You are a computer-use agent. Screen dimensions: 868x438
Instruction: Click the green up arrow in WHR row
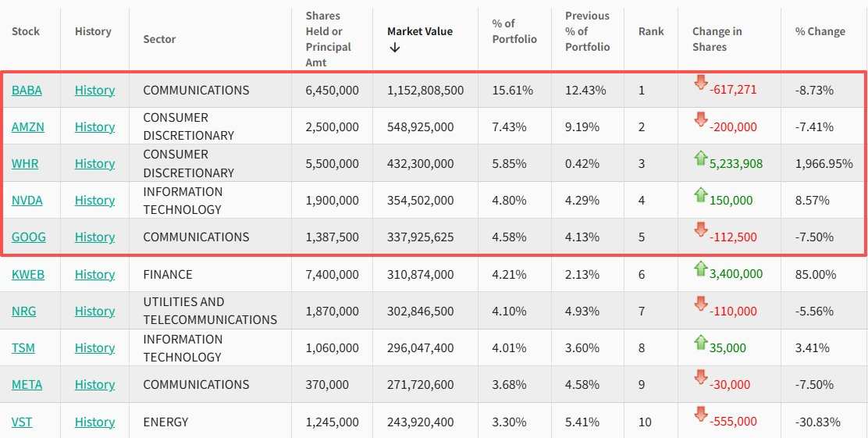(x=700, y=158)
